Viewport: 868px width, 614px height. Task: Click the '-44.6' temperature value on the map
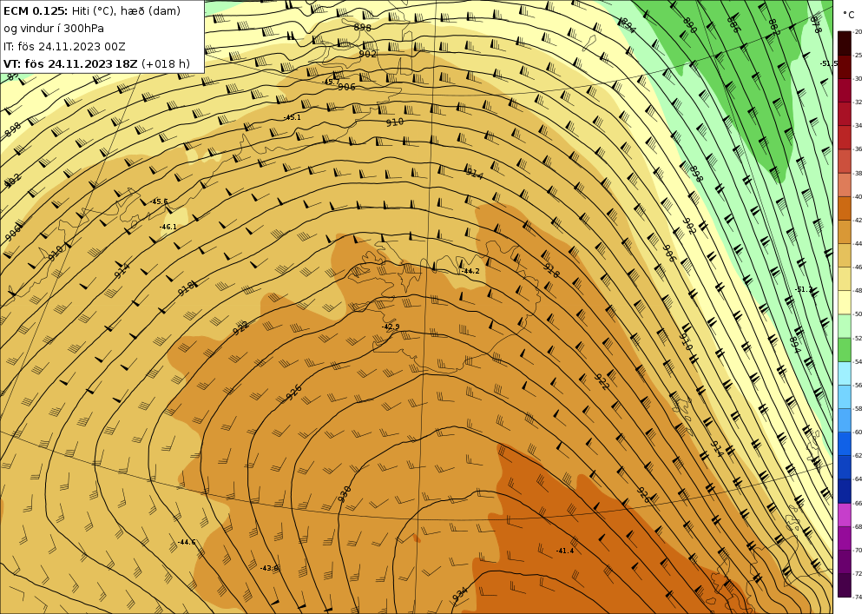tap(187, 542)
